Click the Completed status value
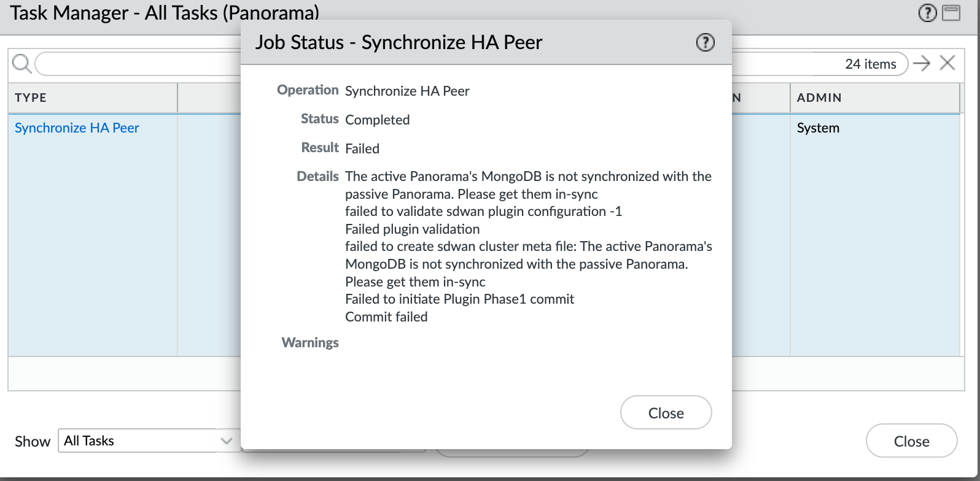Image resolution: width=980 pixels, height=481 pixels. coord(377,120)
